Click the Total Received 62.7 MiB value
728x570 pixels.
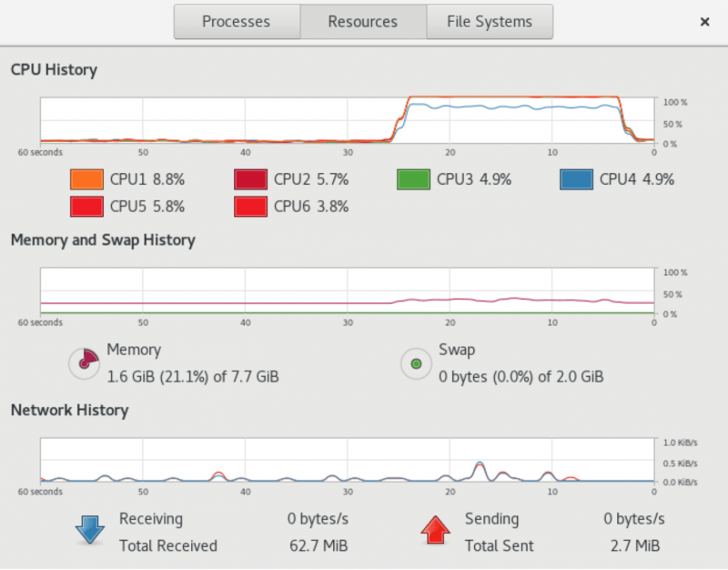(x=317, y=545)
